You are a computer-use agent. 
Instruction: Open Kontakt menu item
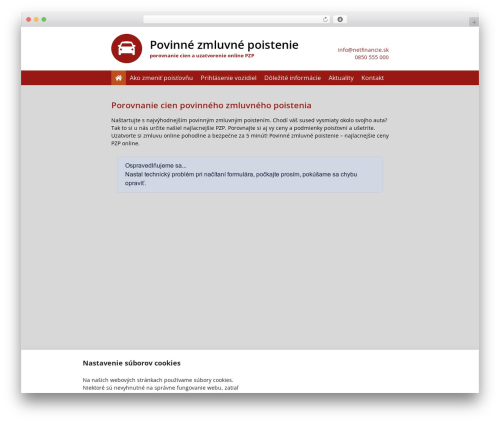(x=372, y=78)
